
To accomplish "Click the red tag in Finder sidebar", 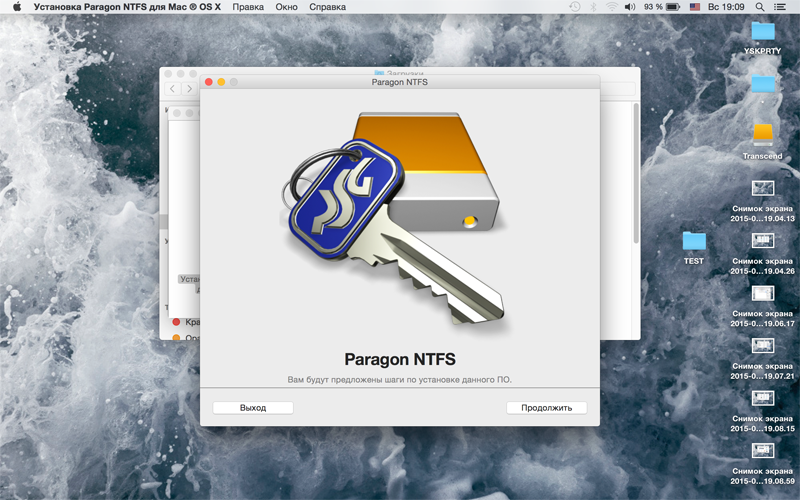I will pos(177,322).
